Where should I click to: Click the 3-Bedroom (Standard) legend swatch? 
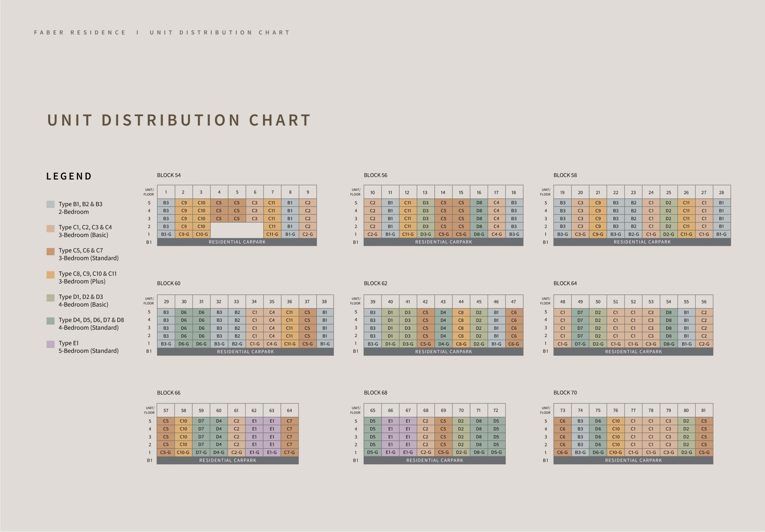click(x=50, y=252)
